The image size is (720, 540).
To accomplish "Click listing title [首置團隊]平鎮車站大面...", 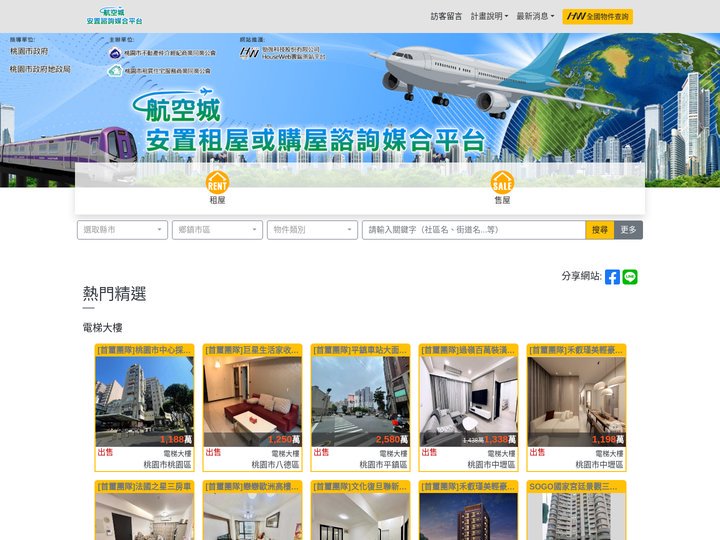I will tap(360, 350).
